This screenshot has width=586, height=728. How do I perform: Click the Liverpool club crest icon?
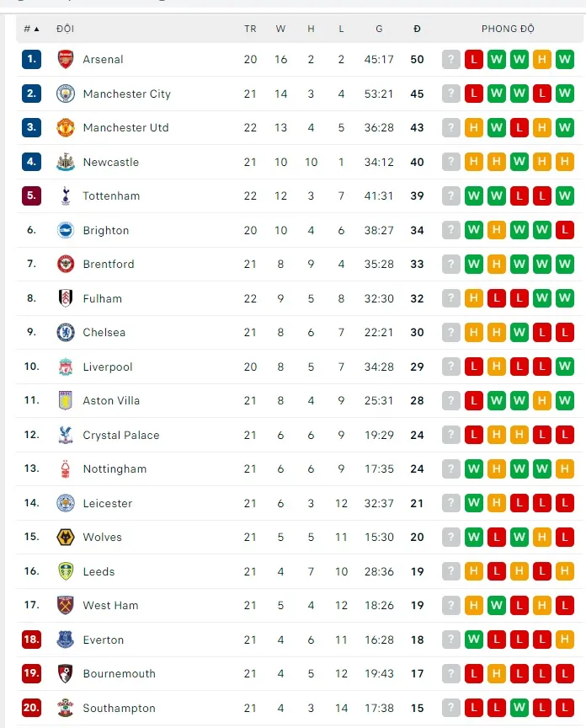[66, 367]
